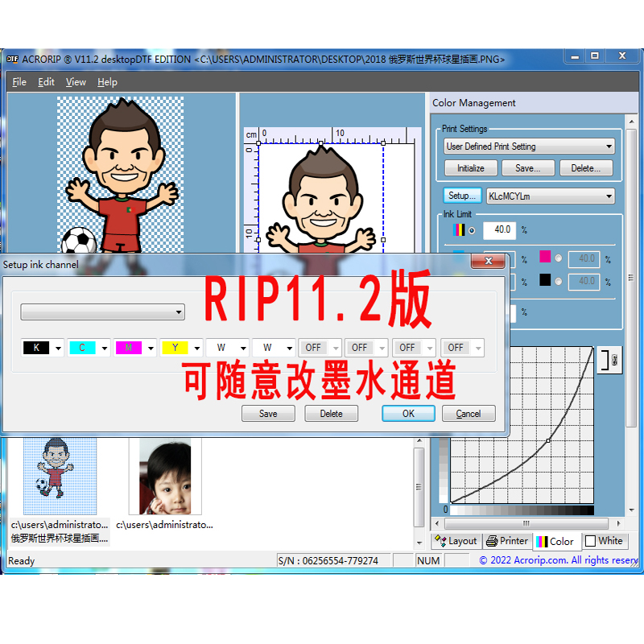Click the S/N : 06256554-779274 status text
Screen dimensions: 644x644
pos(328,560)
